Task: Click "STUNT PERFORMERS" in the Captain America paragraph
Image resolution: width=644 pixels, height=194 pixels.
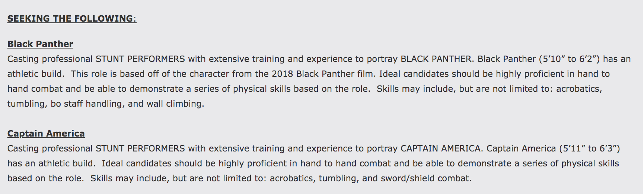Action: (x=140, y=148)
